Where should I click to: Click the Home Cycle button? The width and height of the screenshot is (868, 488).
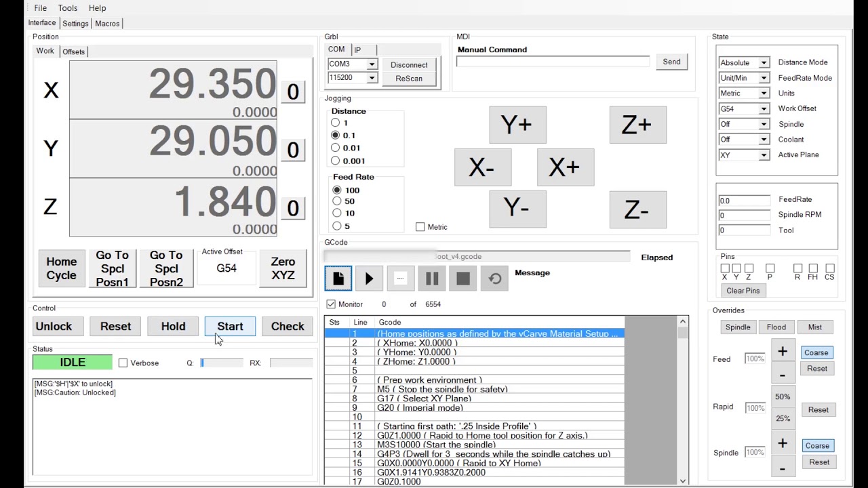click(x=61, y=268)
